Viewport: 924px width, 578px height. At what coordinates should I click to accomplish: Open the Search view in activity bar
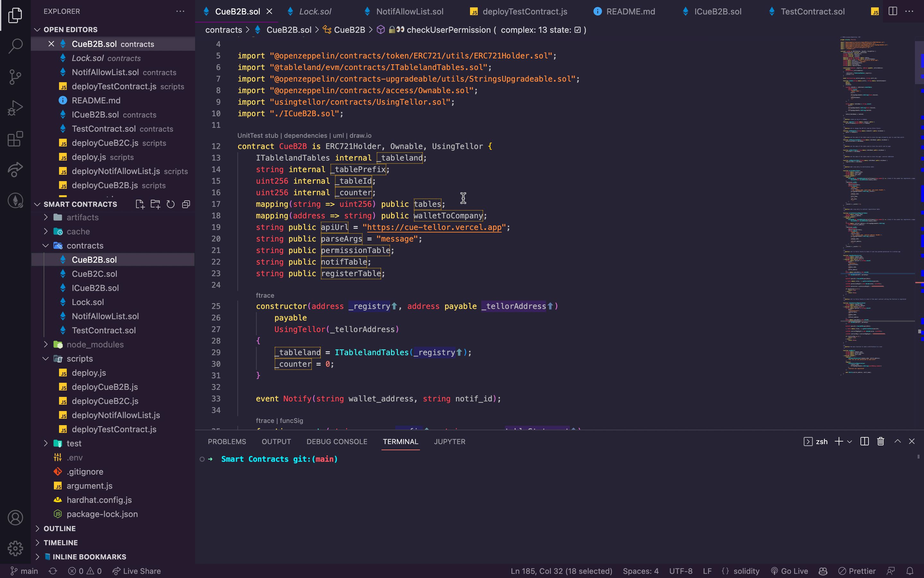point(15,46)
